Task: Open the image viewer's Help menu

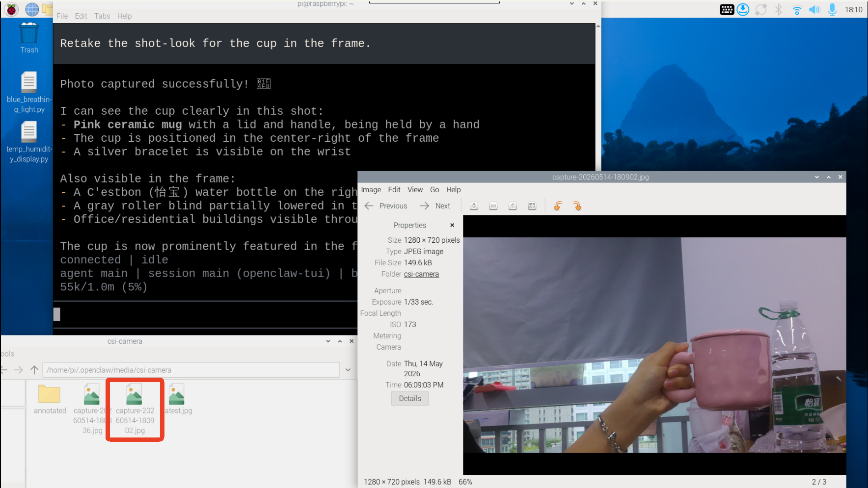Action: click(453, 190)
